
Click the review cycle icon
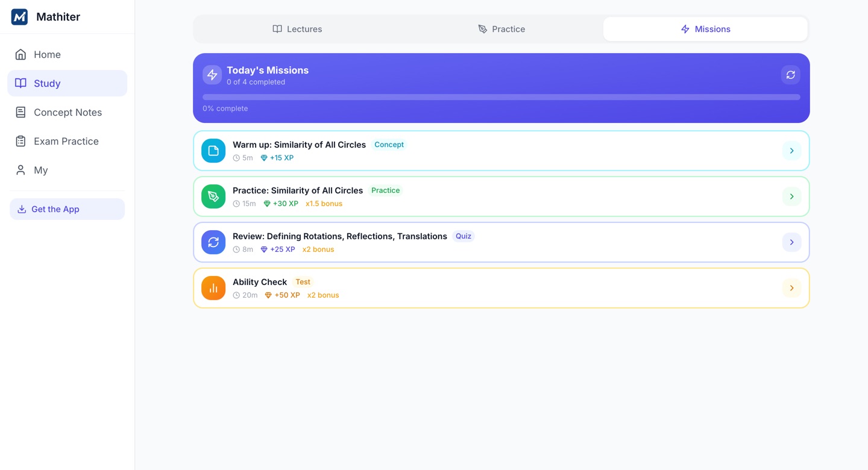(213, 242)
